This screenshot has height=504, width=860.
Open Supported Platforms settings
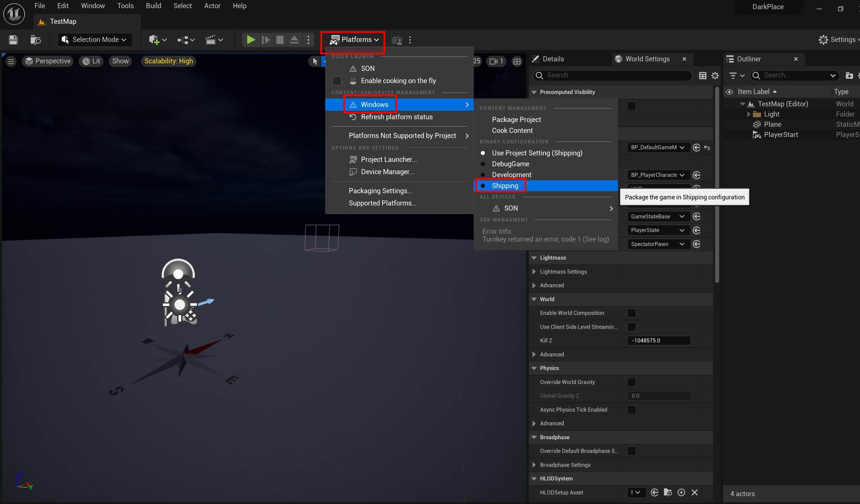tap(399, 203)
